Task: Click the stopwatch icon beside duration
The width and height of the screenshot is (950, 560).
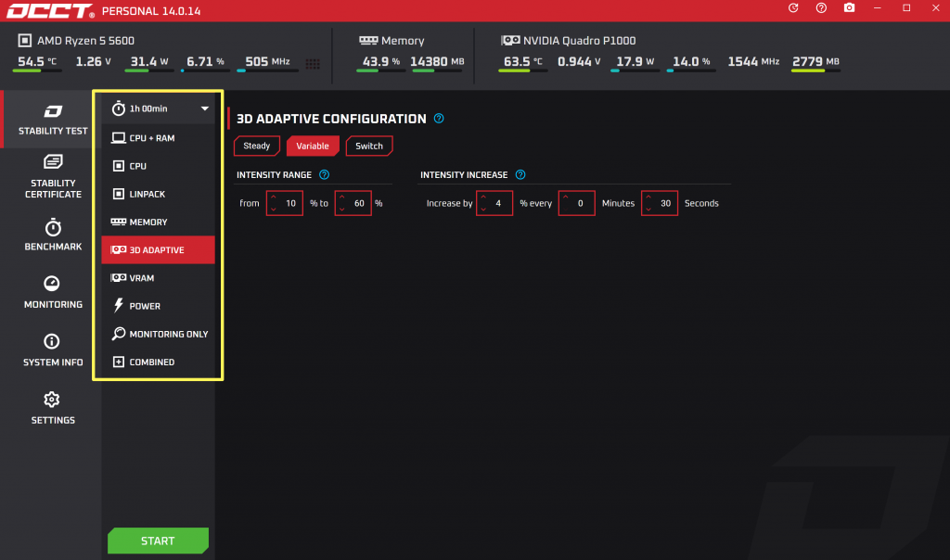Action: tap(118, 108)
